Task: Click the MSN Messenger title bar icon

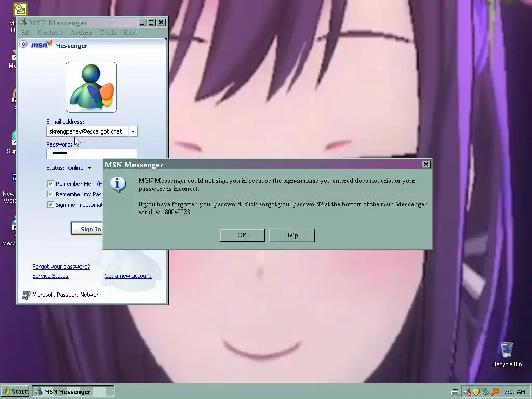Action: coord(23,22)
